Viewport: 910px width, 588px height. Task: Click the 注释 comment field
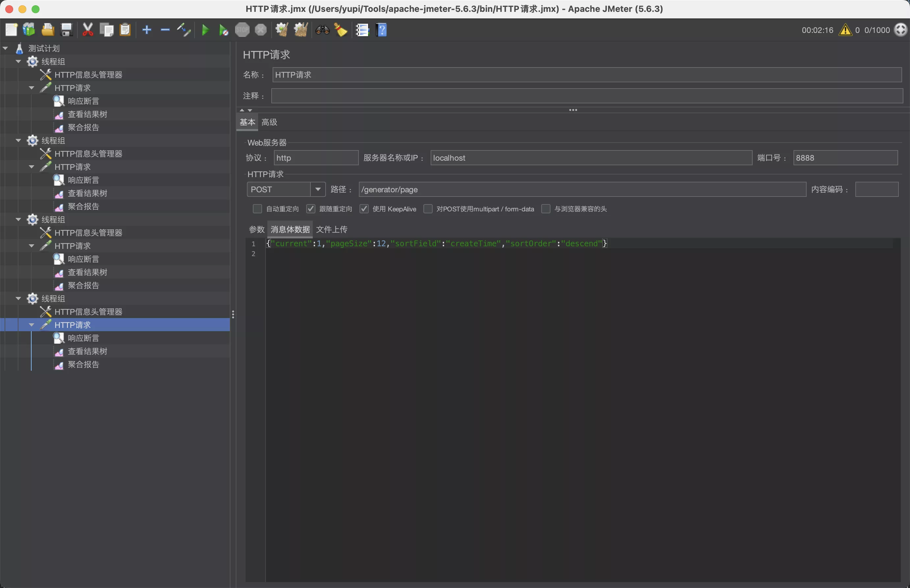[587, 96]
